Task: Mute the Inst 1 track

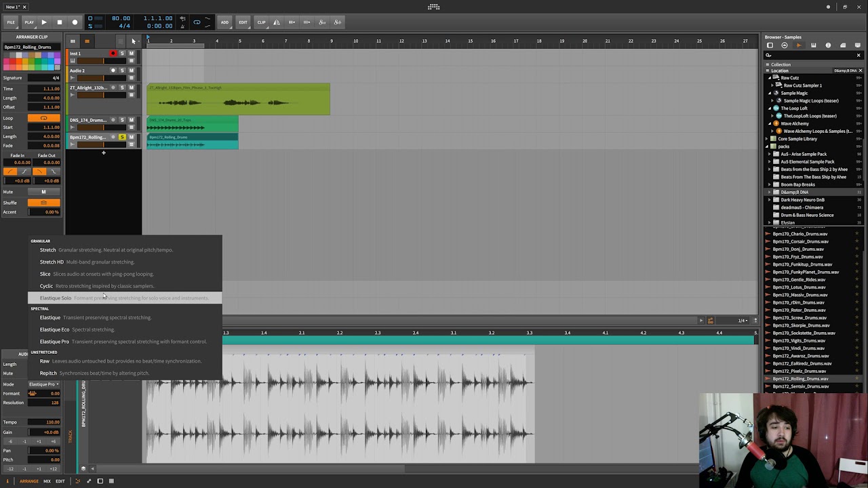Action: click(x=131, y=54)
